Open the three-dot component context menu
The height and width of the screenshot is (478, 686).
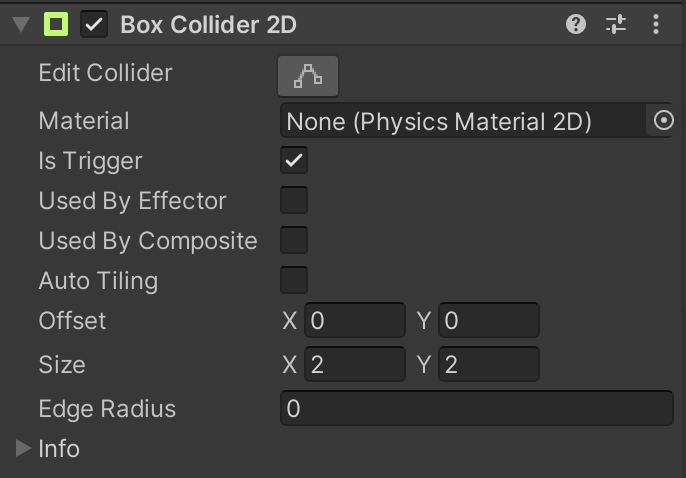(x=656, y=24)
